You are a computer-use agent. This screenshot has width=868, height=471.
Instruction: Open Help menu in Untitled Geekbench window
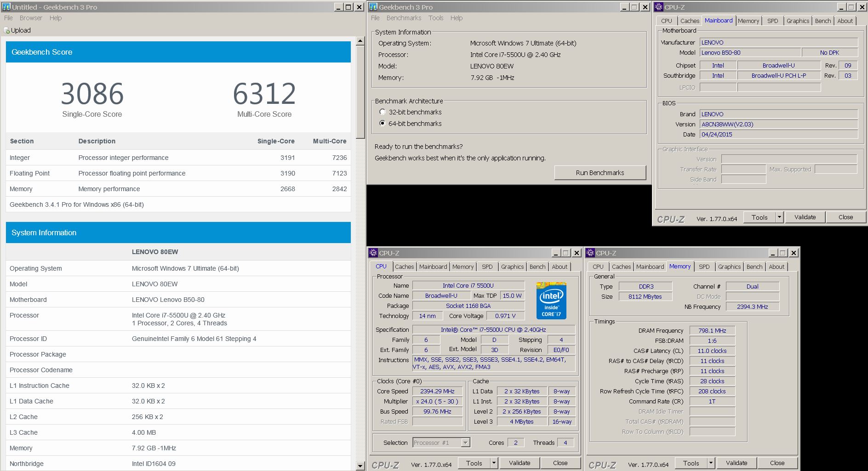pyautogui.click(x=56, y=18)
